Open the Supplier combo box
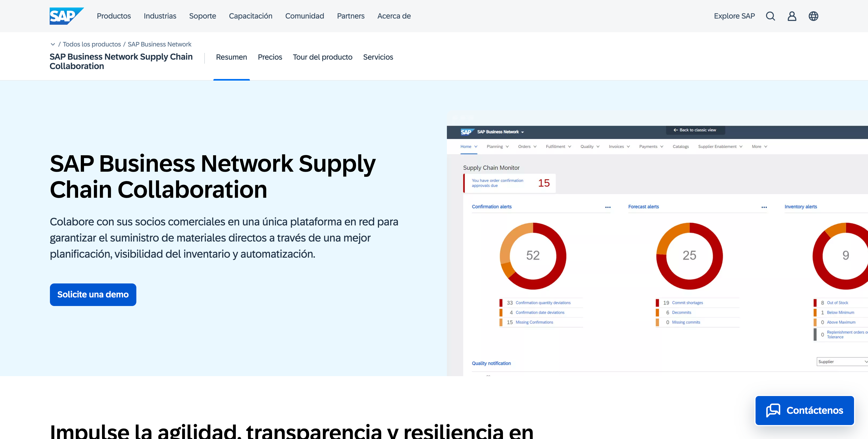 coord(842,361)
